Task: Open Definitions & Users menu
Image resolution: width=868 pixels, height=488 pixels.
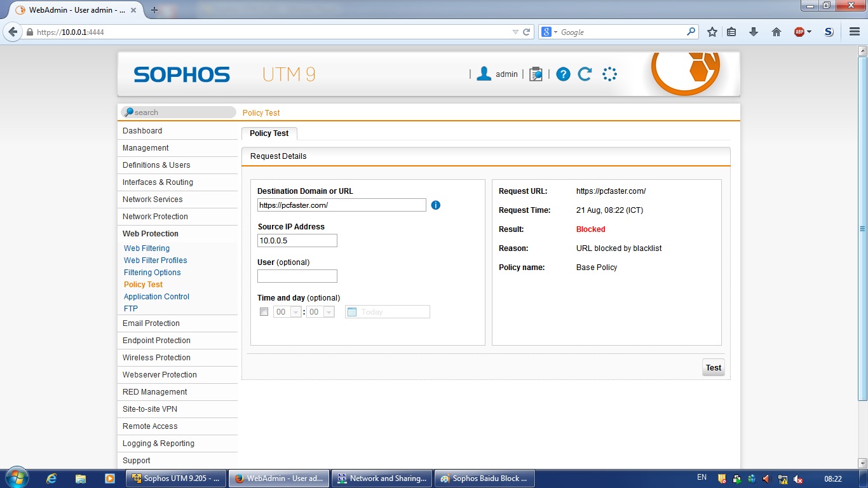Action: tap(177, 165)
